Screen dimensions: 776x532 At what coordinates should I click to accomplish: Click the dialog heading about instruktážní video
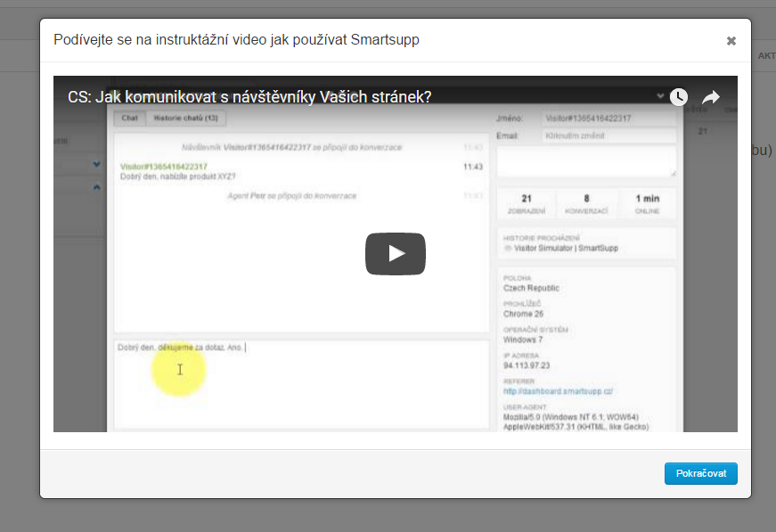pyautogui.click(x=236, y=39)
